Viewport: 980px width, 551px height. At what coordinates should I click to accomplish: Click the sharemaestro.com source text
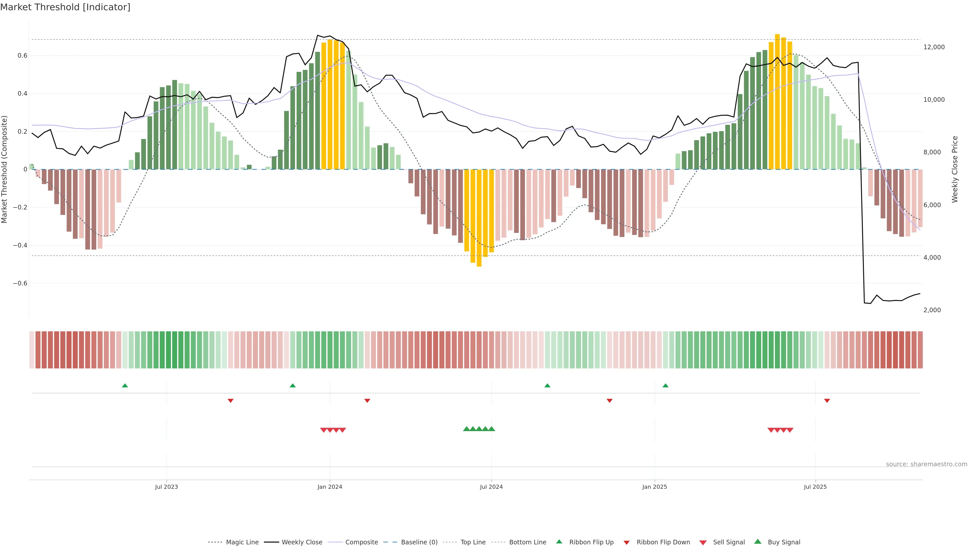[x=926, y=464]
